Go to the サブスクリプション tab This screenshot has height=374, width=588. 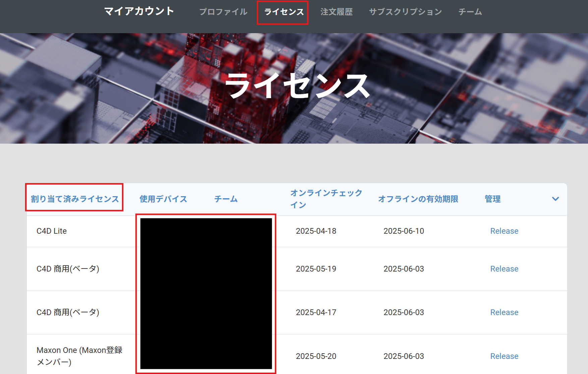coord(406,12)
